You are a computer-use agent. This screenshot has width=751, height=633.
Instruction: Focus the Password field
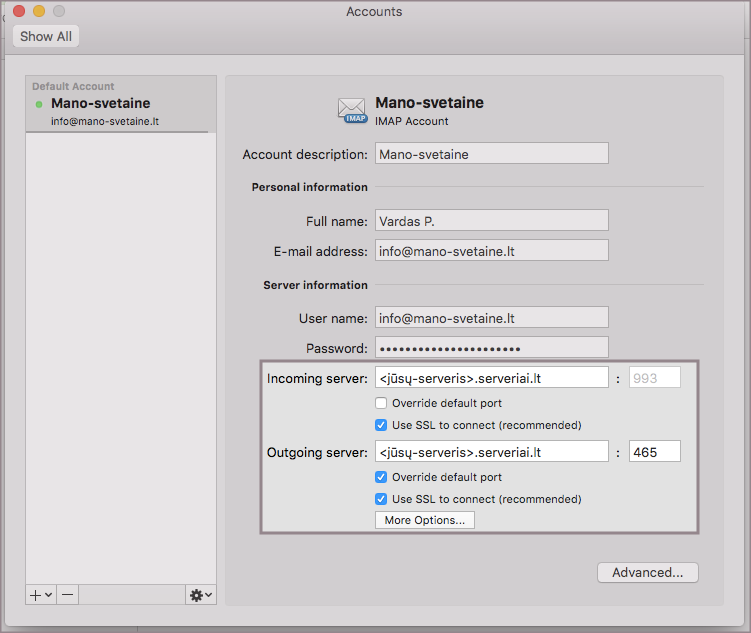coord(491,348)
